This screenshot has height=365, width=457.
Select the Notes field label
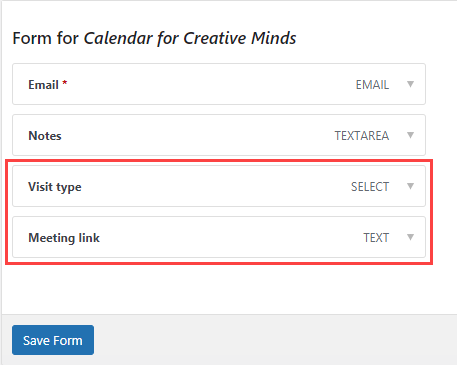[45, 136]
